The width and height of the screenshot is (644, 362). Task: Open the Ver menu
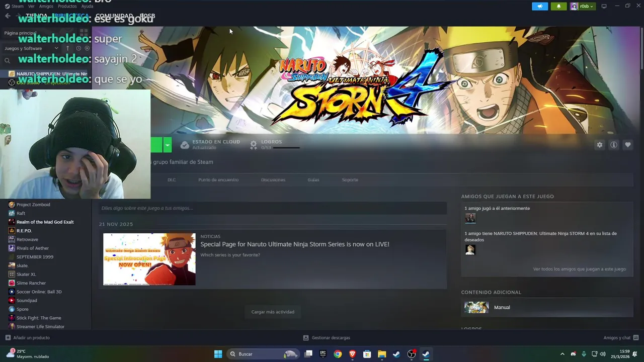click(x=32, y=6)
